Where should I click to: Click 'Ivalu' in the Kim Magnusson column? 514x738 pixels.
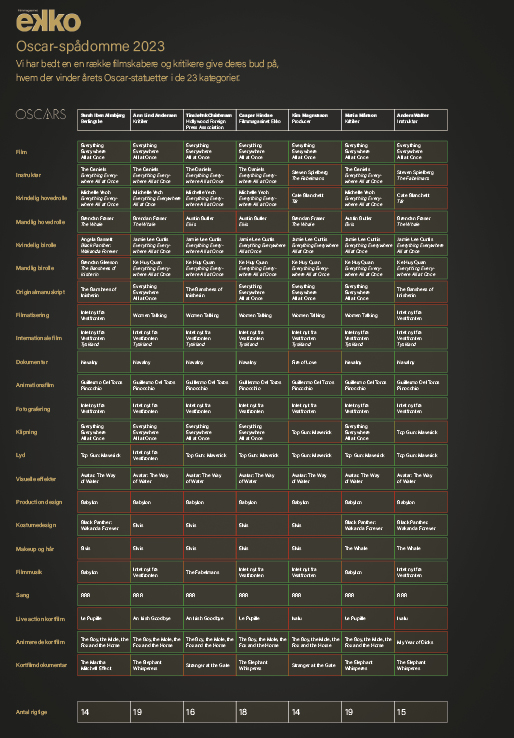pyautogui.click(x=315, y=618)
